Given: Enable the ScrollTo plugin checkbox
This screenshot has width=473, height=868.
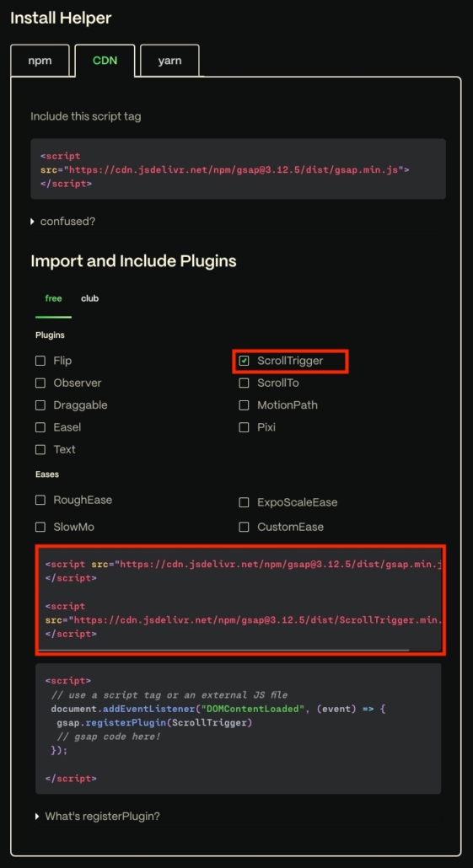Looking at the screenshot, I should click(x=244, y=383).
